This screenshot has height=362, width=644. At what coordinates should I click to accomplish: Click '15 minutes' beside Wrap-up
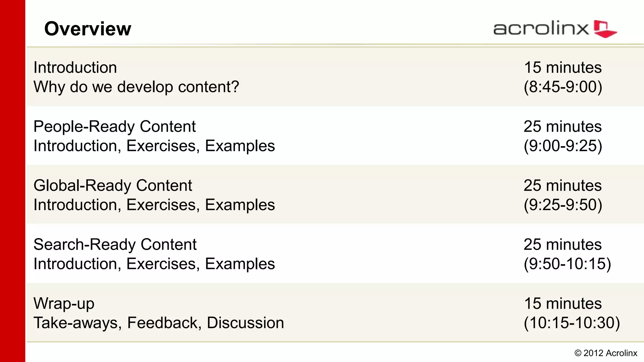coord(563,304)
